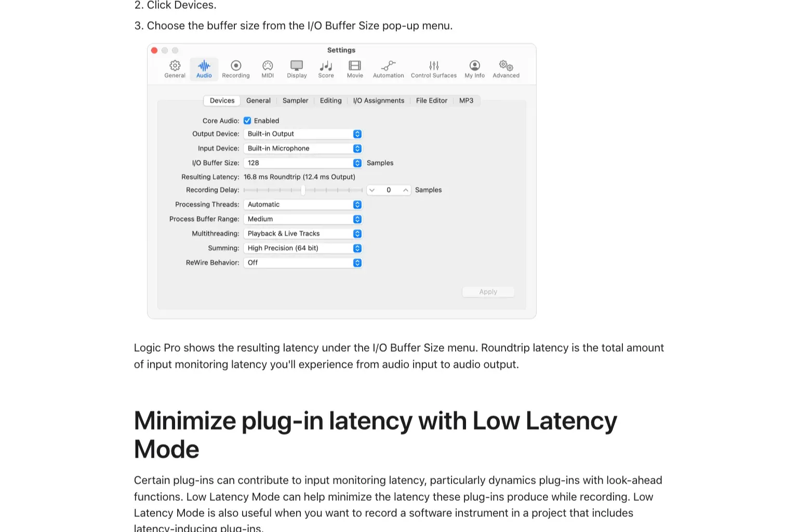Open the Summing pop-up menu
The height and width of the screenshot is (532, 798).
point(302,248)
